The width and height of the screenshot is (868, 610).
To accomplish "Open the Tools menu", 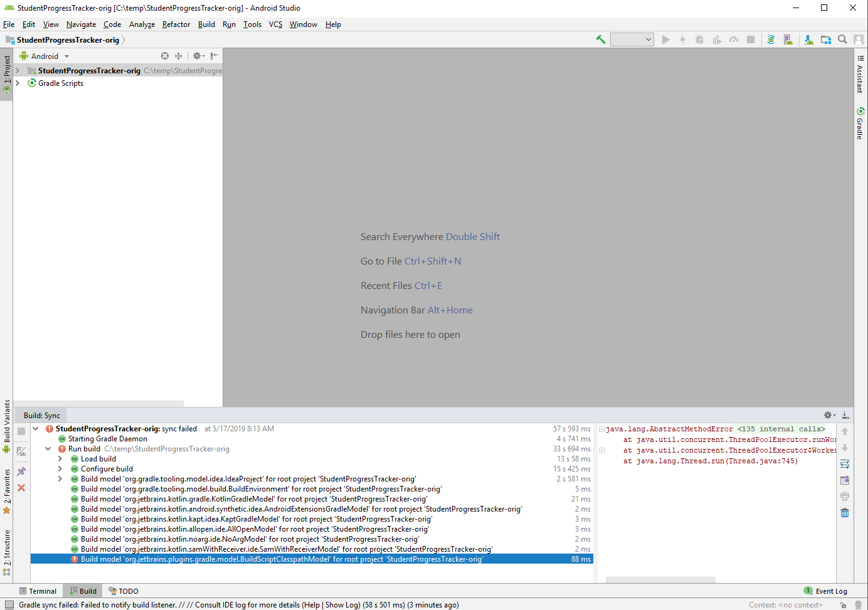I will tap(252, 24).
